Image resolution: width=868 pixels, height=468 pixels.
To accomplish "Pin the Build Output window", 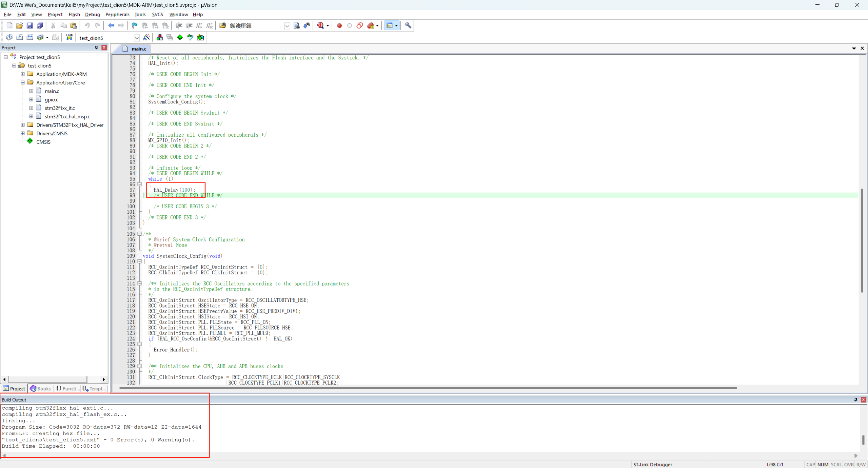I will point(855,400).
